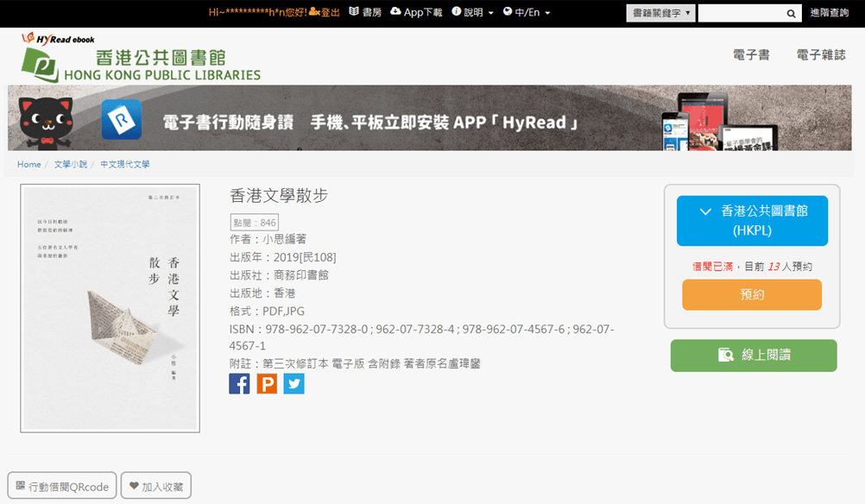Image resolution: width=865 pixels, height=504 pixels.
Task: Open the 書房 bookshelf link
Action: (x=365, y=12)
